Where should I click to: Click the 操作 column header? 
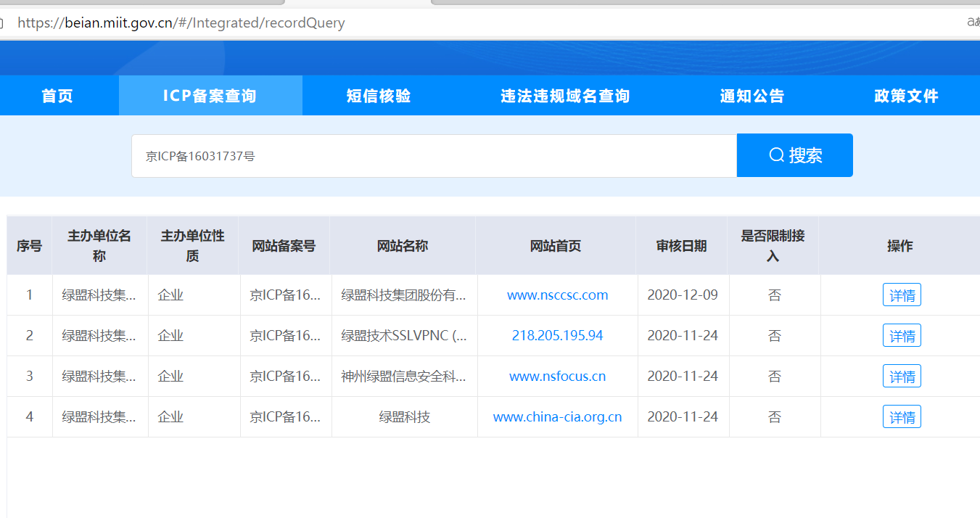(899, 246)
